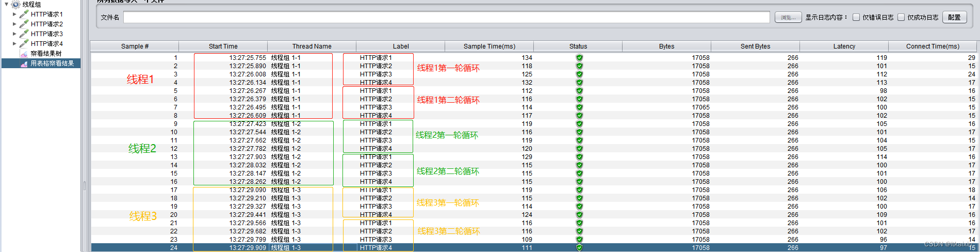The image size is (980, 252).
Task: Click label HTTP请求1 in sample 5
Action: tap(376, 91)
